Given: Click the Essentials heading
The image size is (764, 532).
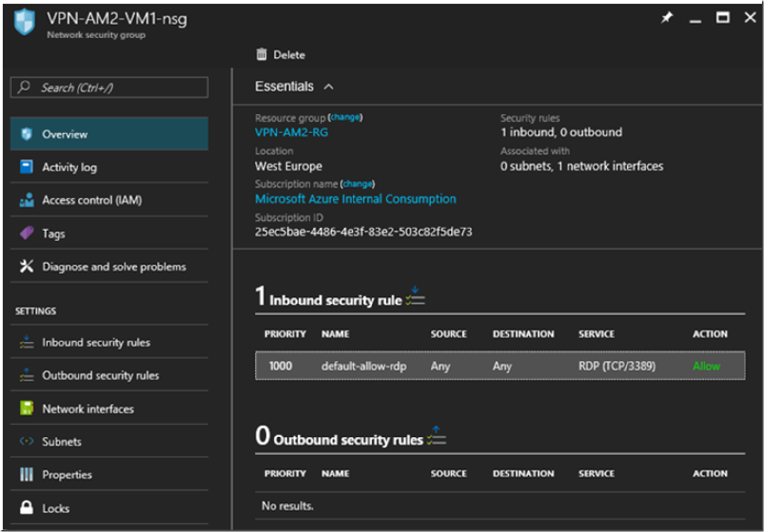Looking at the screenshot, I should 284,86.
